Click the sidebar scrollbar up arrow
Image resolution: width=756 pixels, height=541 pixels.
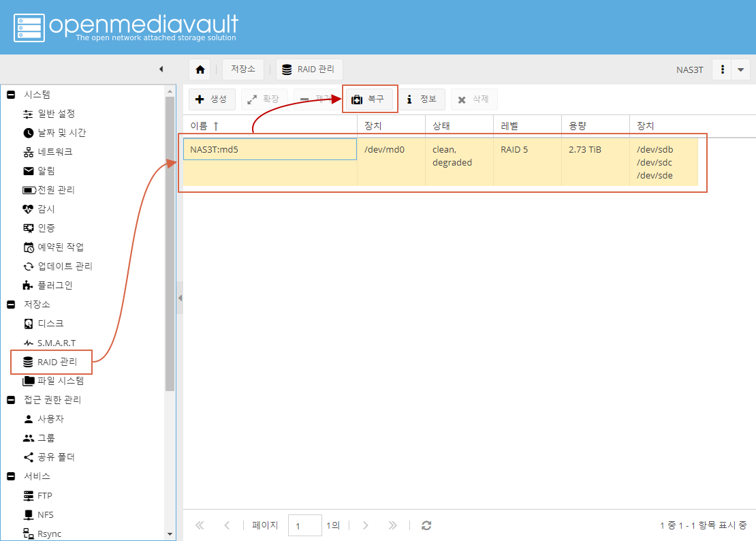tap(170, 91)
